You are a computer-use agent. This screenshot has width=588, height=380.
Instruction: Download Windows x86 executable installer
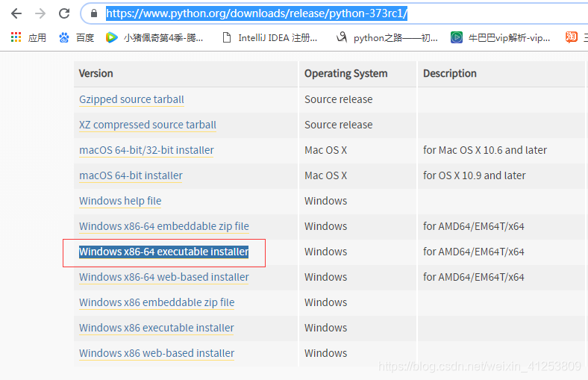click(x=157, y=328)
